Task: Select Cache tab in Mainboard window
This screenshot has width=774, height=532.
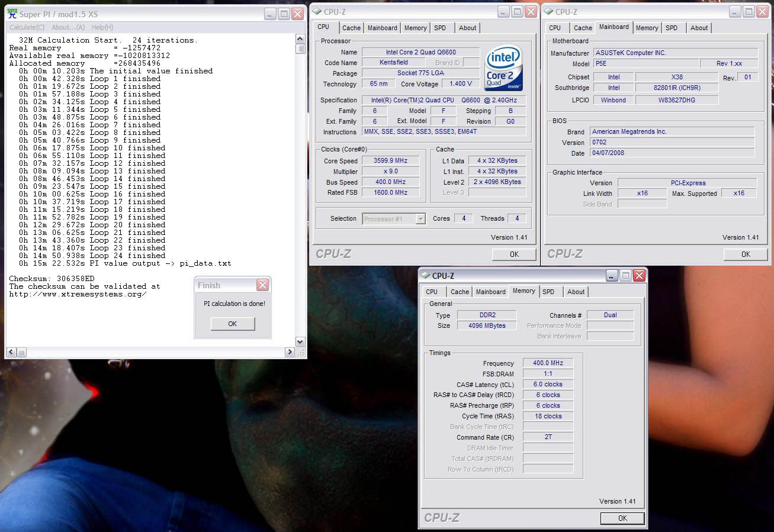Action: point(583,28)
